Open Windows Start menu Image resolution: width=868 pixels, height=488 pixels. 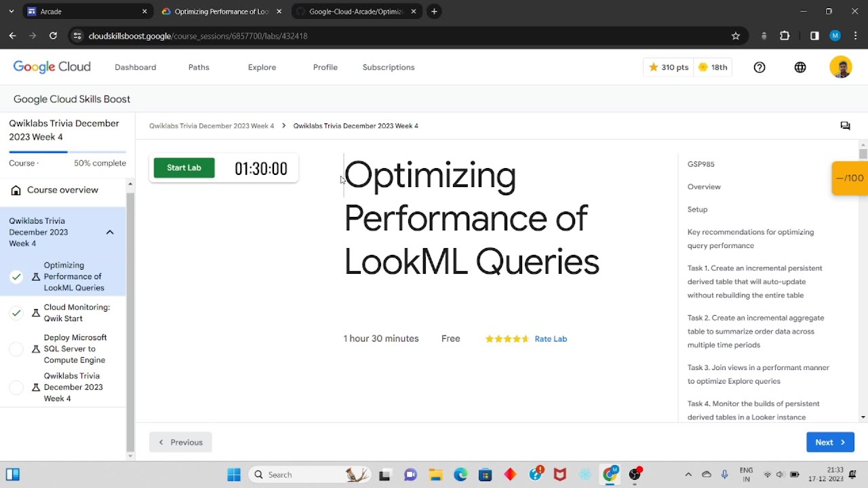point(234,474)
